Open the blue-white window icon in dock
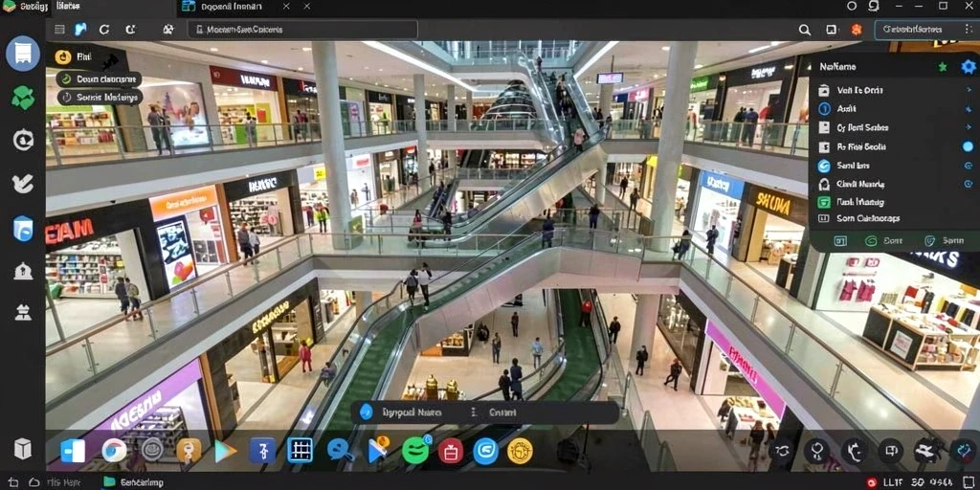 (x=73, y=451)
